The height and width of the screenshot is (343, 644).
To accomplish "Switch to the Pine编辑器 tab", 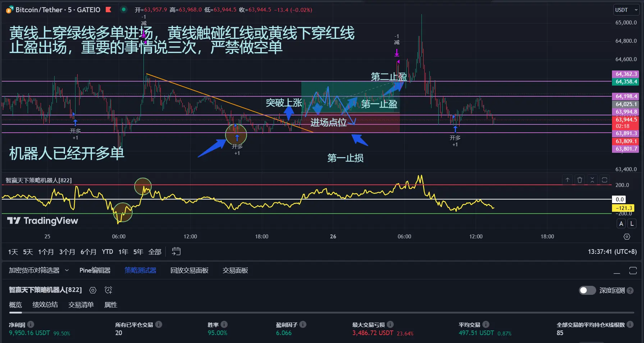I will (95, 270).
